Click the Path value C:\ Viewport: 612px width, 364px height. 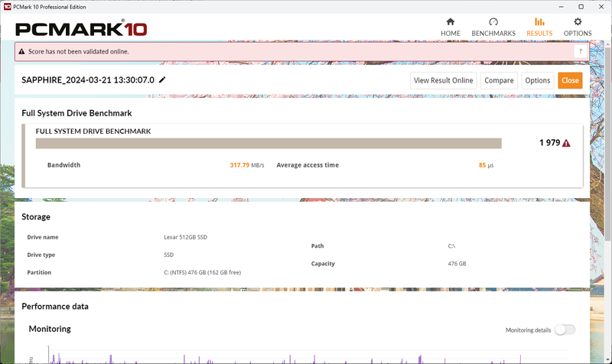451,245
